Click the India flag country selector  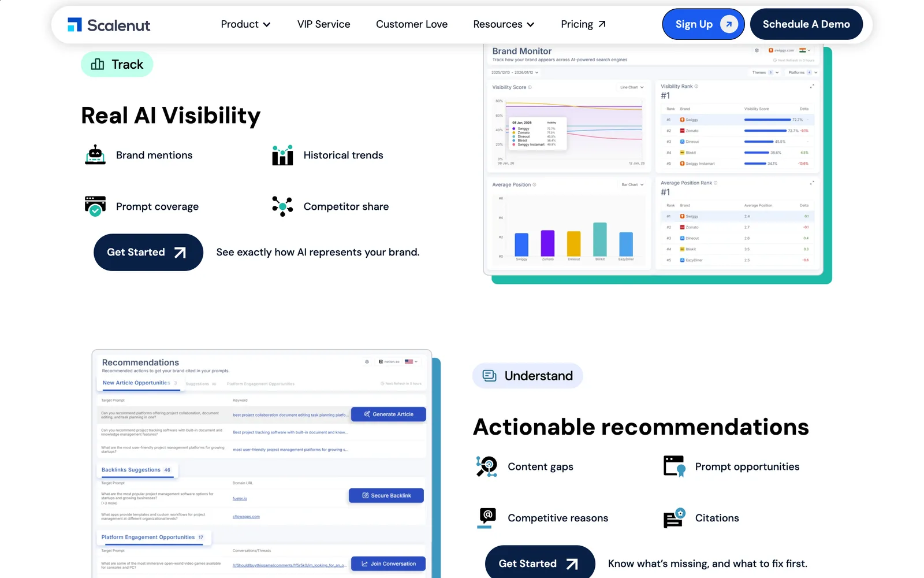click(x=805, y=51)
